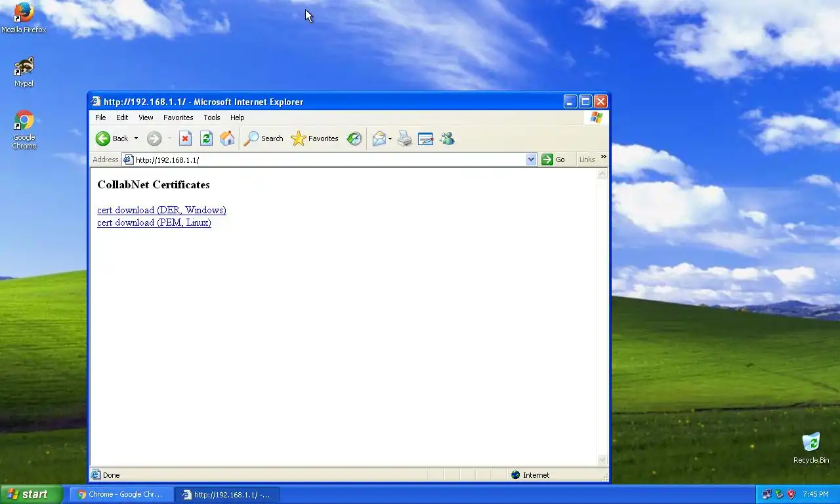Print the page with the printer icon
This screenshot has width=840, height=504.
[x=405, y=138]
